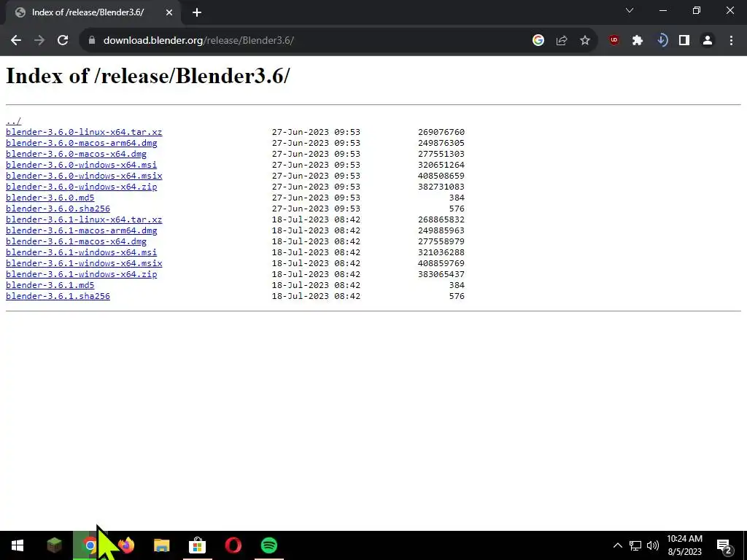Open Opera browser from the taskbar
The image size is (747, 560).
[x=233, y=545]
